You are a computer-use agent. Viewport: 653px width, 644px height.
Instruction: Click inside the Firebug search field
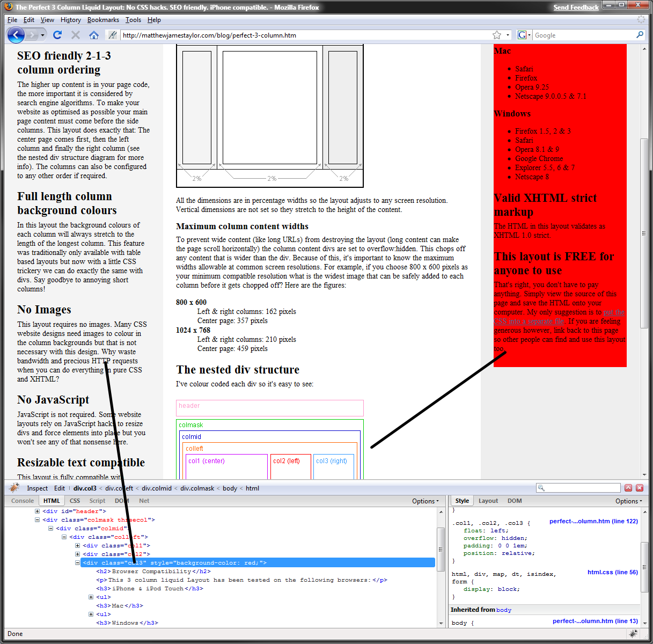pyautogui.click(x=582, y=488)
